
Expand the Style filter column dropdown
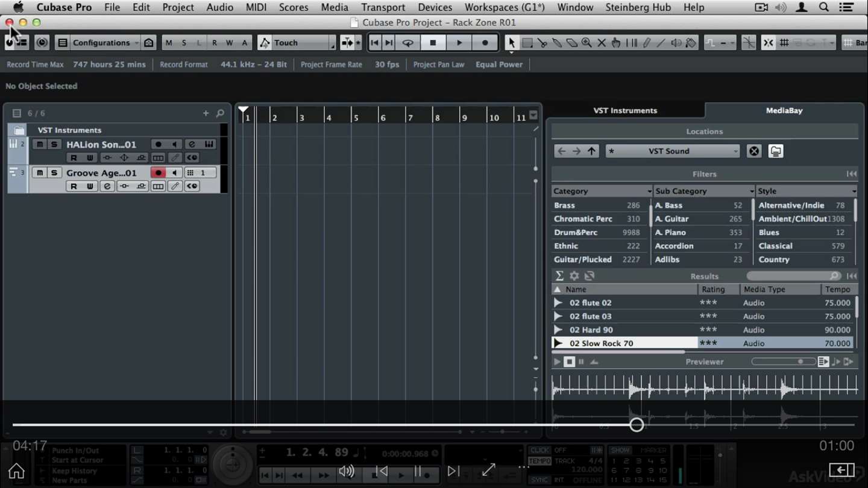point(854,192)
